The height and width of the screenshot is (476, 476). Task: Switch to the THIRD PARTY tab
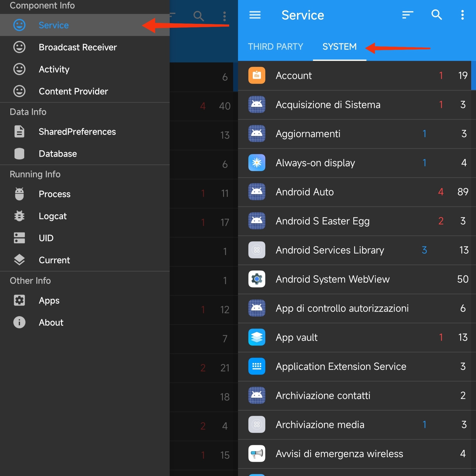pyautogui.click(x=275, y=46)
